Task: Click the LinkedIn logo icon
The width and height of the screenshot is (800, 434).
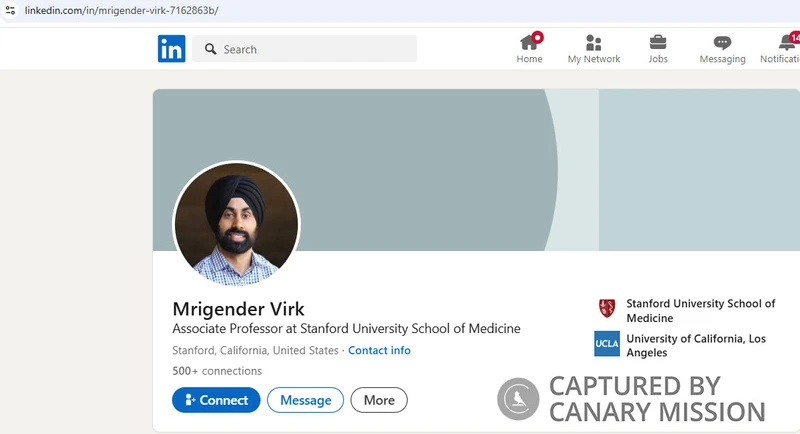Action: click(171, 48)
